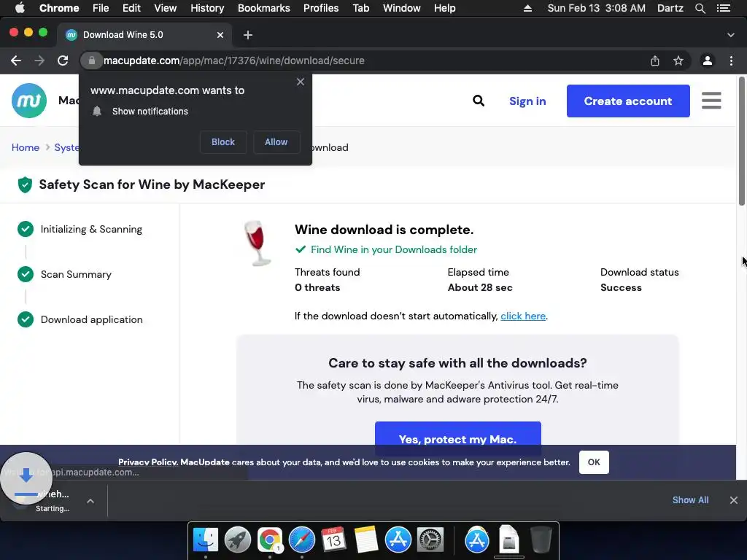Dismiss the notification permission popup
The width and height of the screenshot is (747, 560).
pos(300,82)
